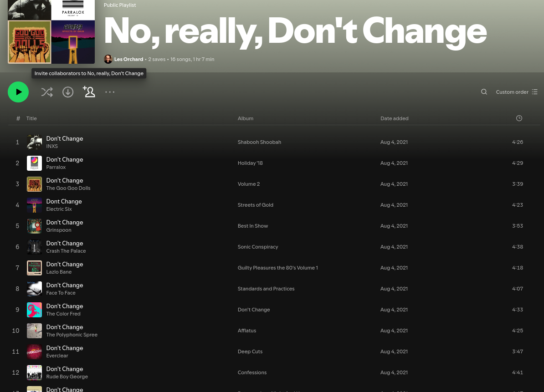The height and width of the screenshot is (392, 544).
Task: Sort tracks by Date added column
Action: [395, 118]
